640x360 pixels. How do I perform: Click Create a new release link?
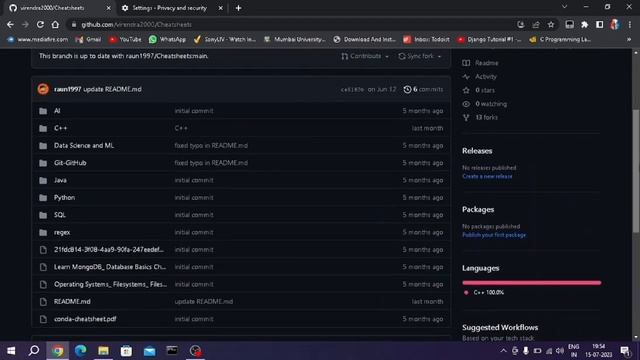[x=487, y=176]
